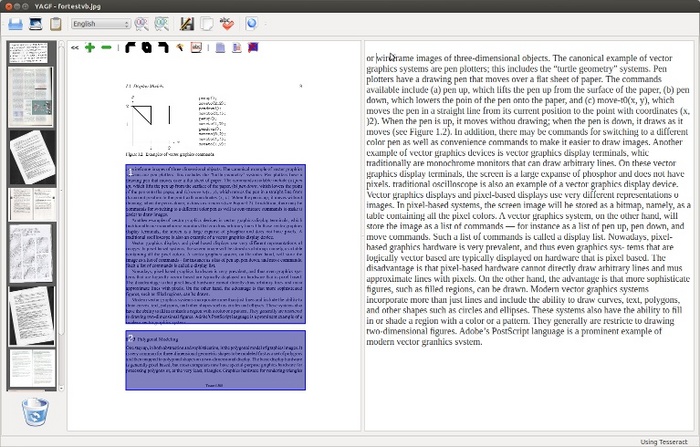Click the deskew image tool
This screenshot has width=700, height=447.
pos(179,47)
